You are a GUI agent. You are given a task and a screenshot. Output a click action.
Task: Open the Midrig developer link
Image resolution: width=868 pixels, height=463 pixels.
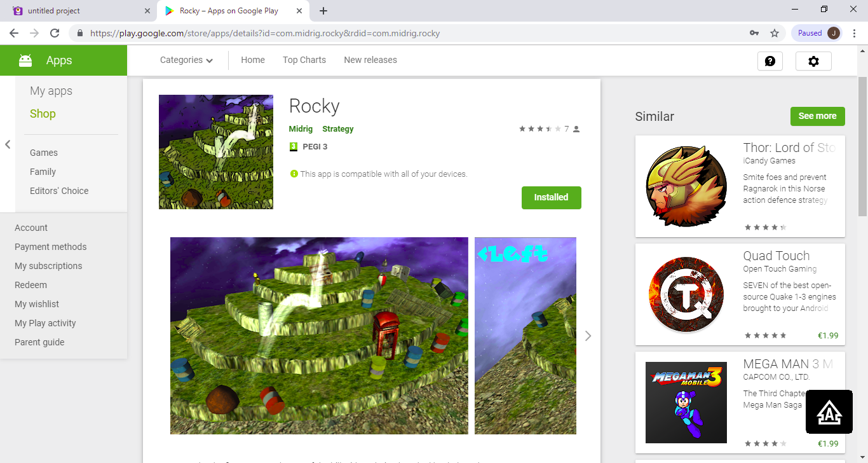click(x=301, y=129)
